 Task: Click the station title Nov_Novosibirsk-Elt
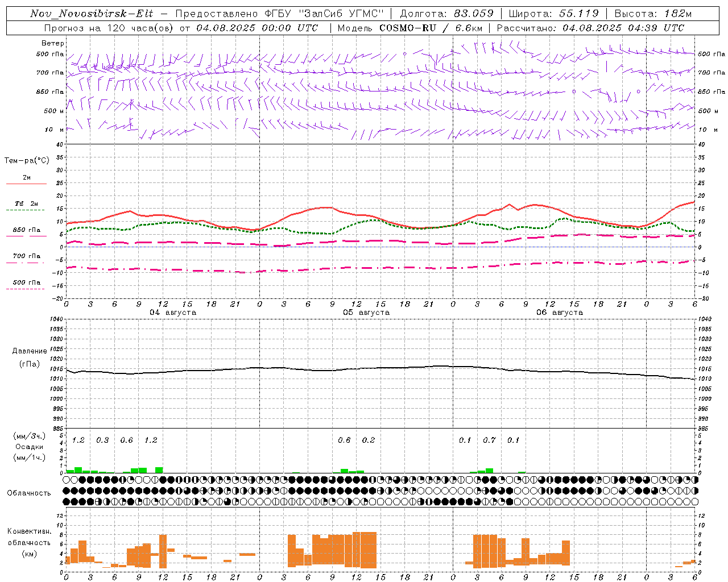pyautogui.click(x=92, y=14)
